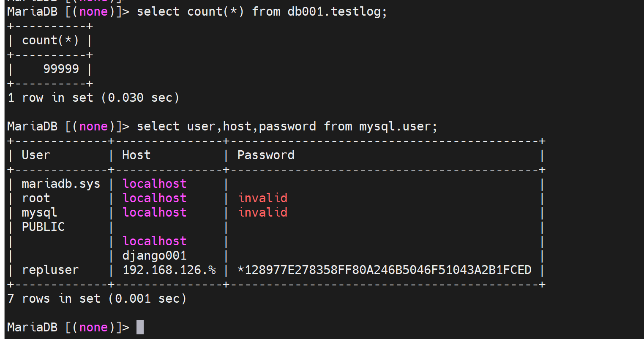
Task: Click the blinking cursor at the prompt
Action: (140, 327)
